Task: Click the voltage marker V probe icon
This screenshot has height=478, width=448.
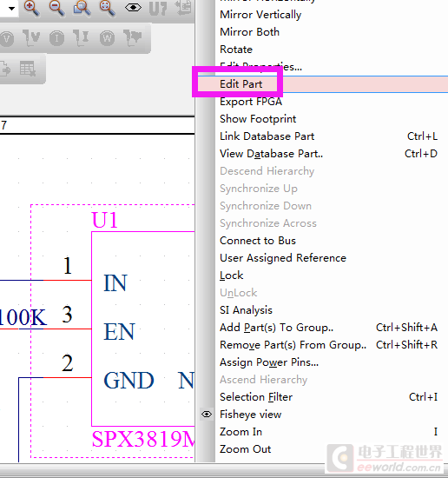Action: pos(7,39)
